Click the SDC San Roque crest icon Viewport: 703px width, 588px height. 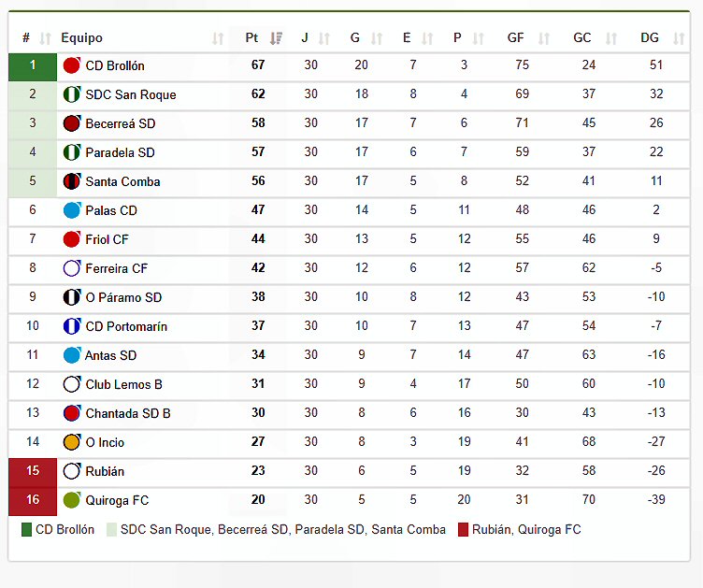pos(71,94)
